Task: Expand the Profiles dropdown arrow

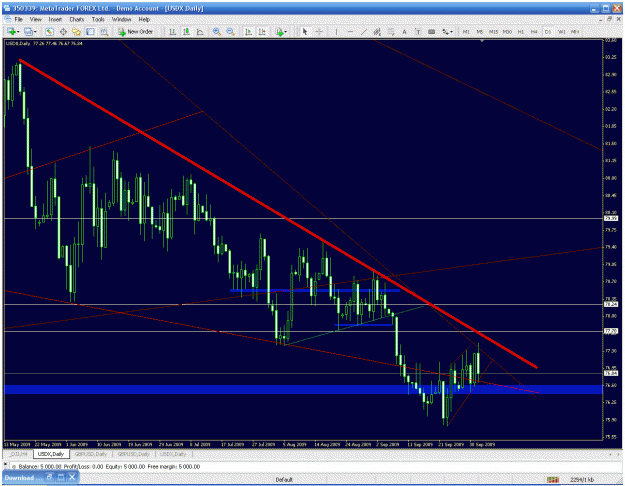Action: pos(35,32)
